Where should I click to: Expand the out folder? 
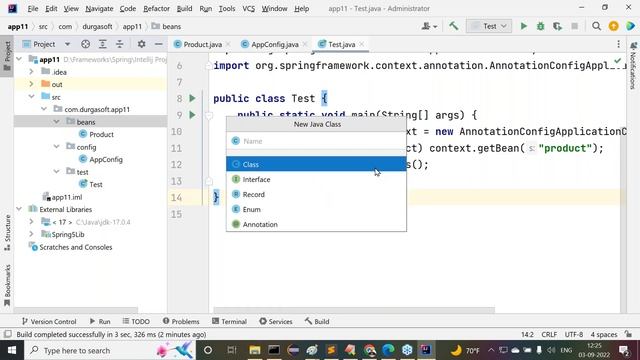point(31,84)
